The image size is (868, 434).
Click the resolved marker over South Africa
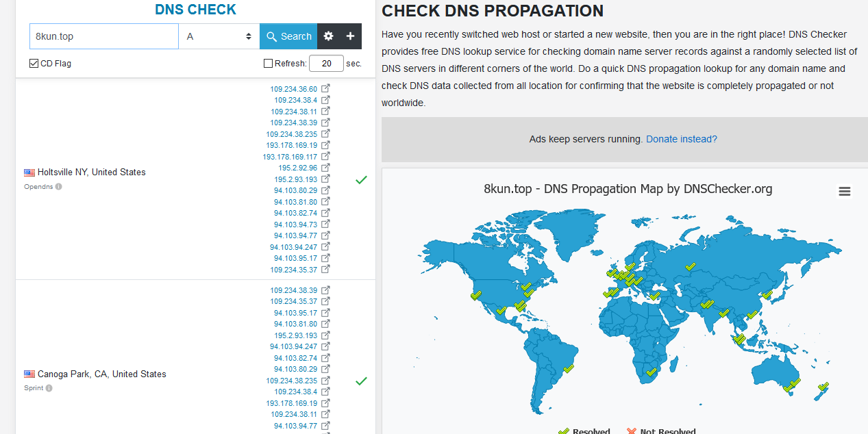click(x=652, y=373)
